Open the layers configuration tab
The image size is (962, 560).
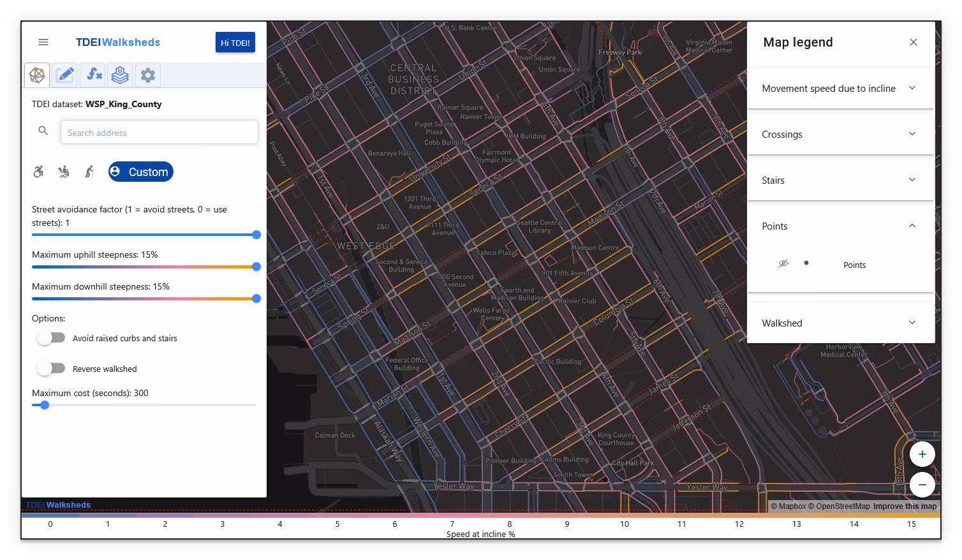(120, 75)
